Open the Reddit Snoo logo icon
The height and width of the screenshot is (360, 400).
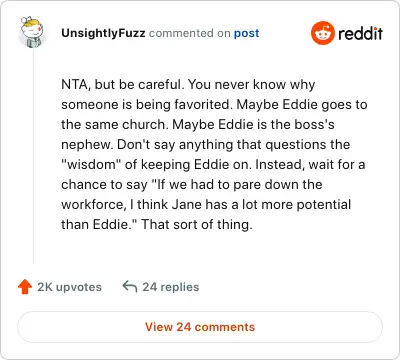pos(322,33)
